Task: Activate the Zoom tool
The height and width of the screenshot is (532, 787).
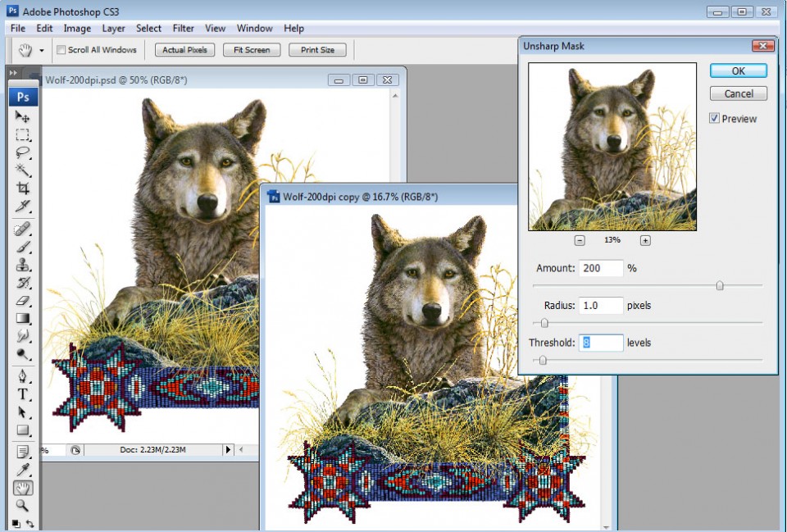Action: tap(23, 503)
